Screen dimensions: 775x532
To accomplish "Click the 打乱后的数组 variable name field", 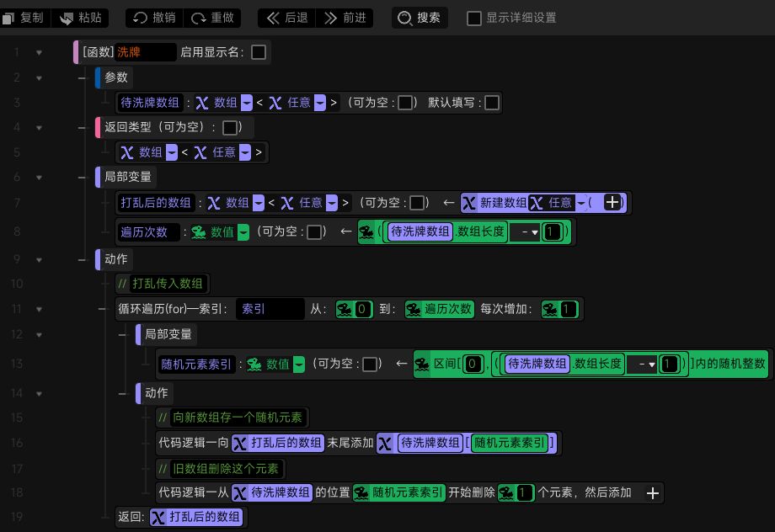I will 156,203.
